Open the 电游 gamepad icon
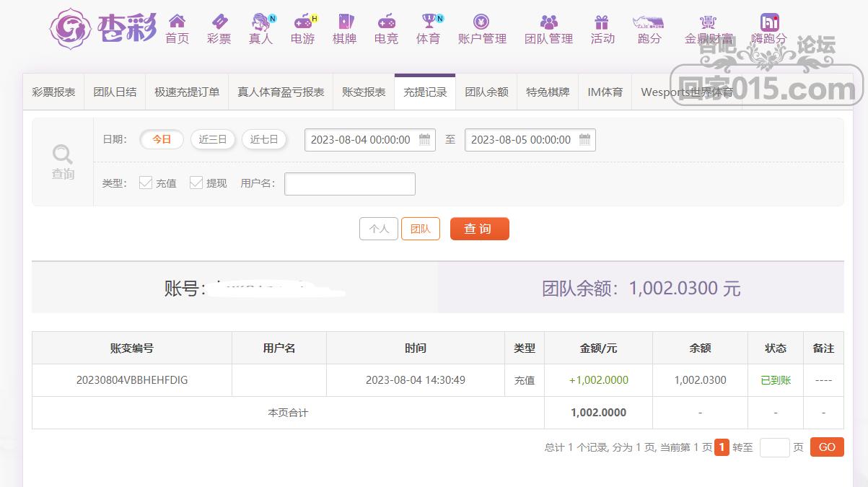The image size is (868, 487). point(302,22)
